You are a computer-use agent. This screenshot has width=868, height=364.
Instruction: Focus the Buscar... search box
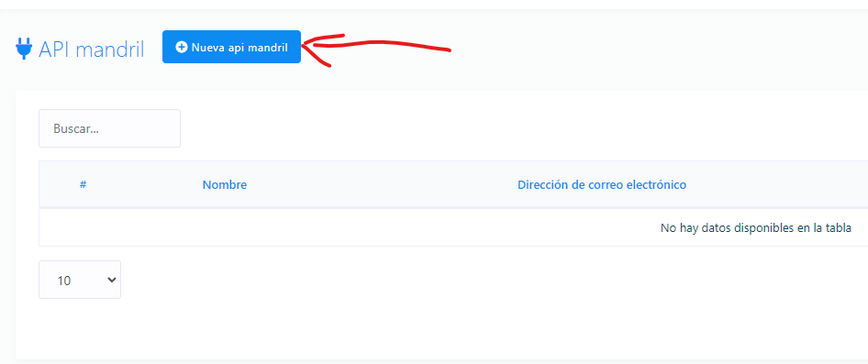(109, 128)
